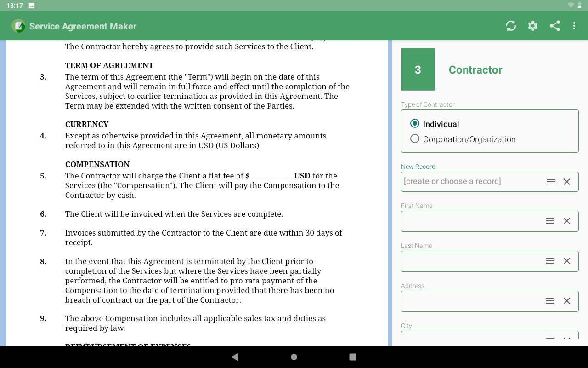Viewport: 588px width, 368px height.
Task: Tap the Android back navigation button
Action: (235, 357)
